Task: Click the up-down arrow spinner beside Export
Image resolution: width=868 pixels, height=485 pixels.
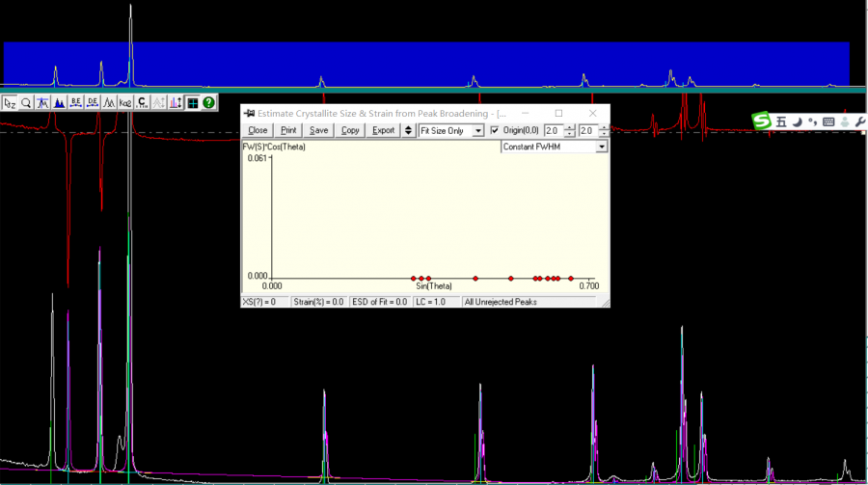Action: pyautogui.click(x=408, y=130)
